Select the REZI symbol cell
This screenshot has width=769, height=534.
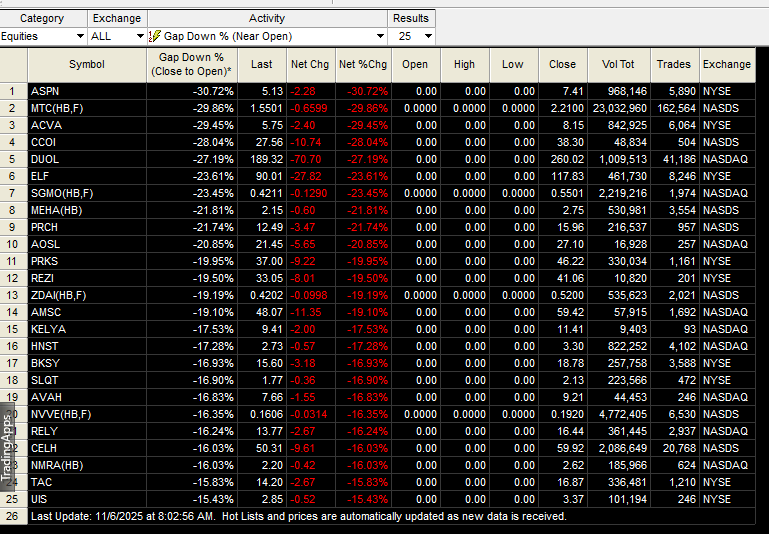tap(87, 279)
